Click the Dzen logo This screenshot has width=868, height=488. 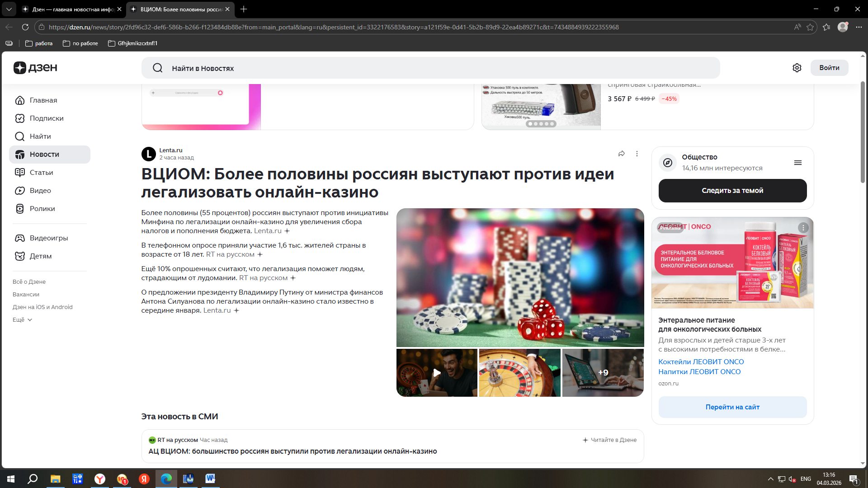(x=35, y=68)
